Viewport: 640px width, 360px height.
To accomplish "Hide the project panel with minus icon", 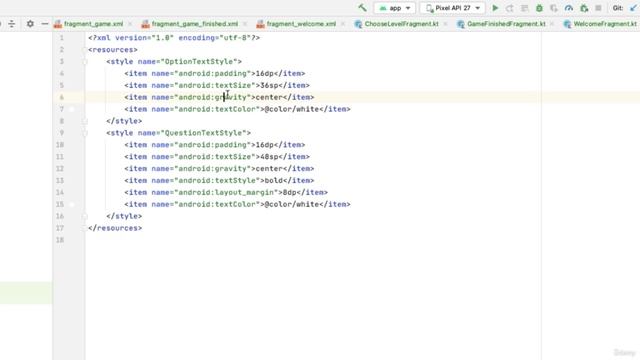I will click(45, 24).
